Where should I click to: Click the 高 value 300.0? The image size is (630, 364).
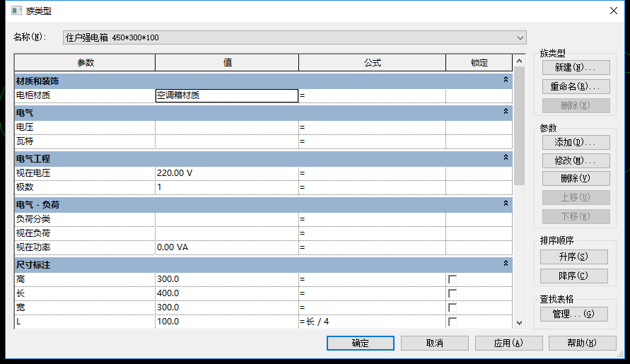click(x=226, y=279)
